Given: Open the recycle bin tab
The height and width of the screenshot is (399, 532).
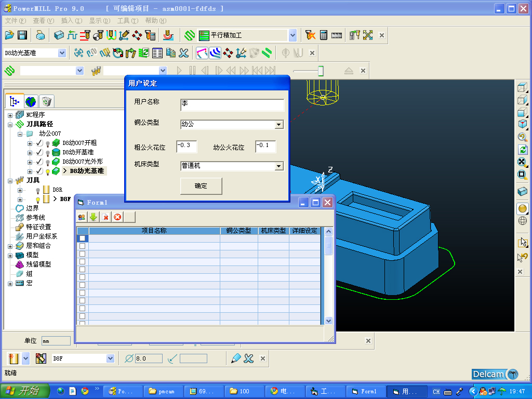Looking at the screenshot, I should click(x=46, y=101).
